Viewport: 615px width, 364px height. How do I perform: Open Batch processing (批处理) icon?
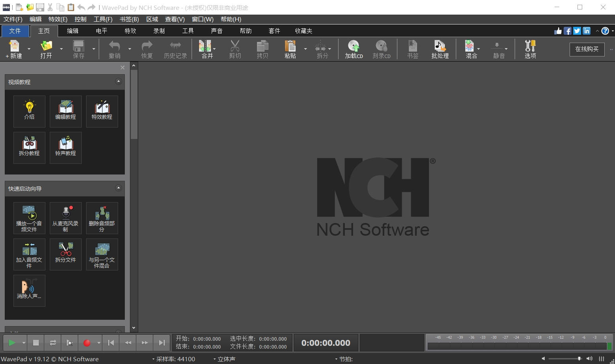click(440, 49)
